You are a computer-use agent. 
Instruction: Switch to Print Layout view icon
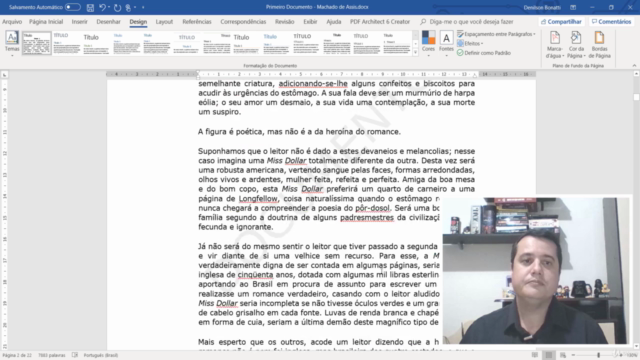pyautogui.click(x=549, y=355)
